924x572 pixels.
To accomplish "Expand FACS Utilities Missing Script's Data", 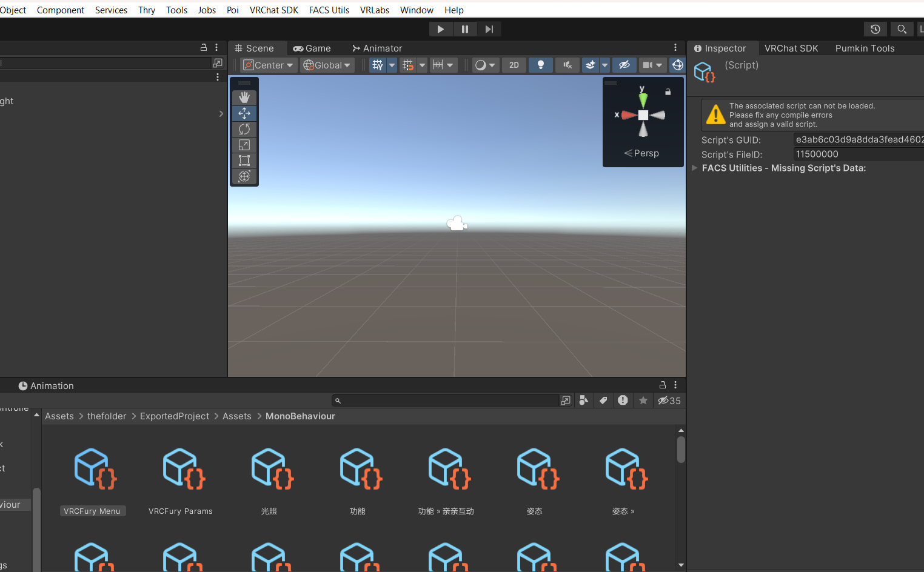I will click(695, 168).
